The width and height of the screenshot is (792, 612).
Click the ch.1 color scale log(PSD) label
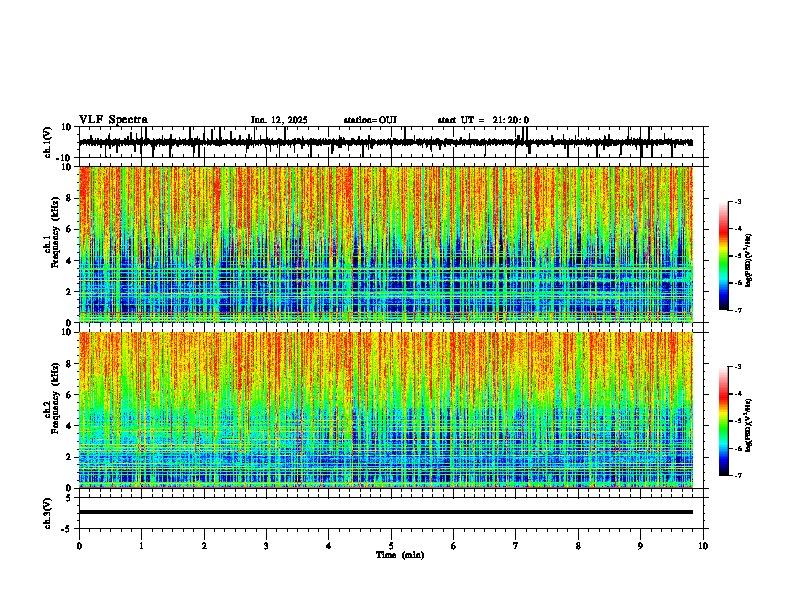coord(749,261)
